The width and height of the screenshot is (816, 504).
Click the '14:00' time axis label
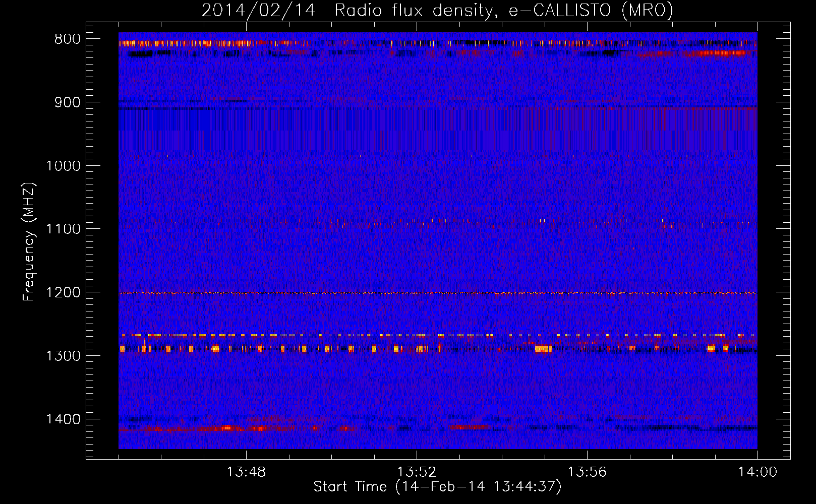click(x=757, y=472)
